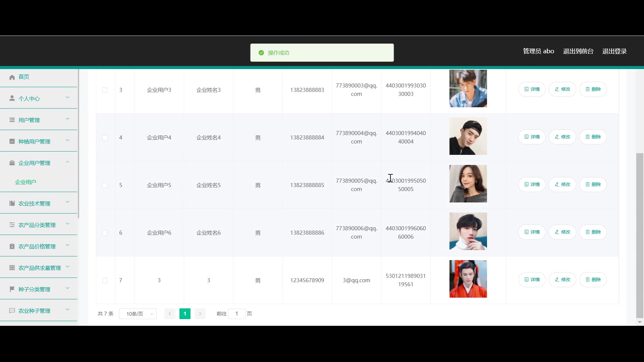The height and width of the screenshot is (362, 644).
Task: Open the 10条/页 page size dropdown
Action: pos(138,314)
